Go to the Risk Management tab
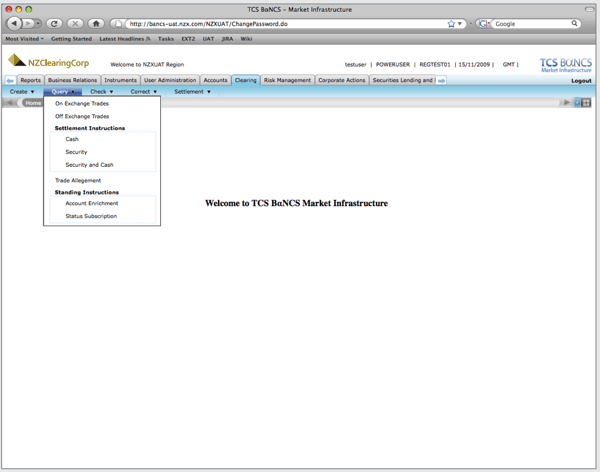Screen dimensions: 600x472 [x=287, y=80]
